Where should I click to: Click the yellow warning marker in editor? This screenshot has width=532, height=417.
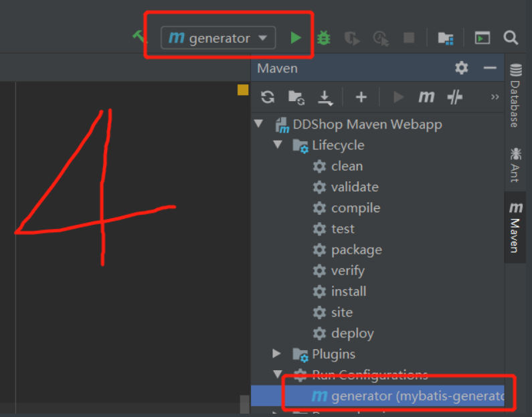(x=243, y=90)
